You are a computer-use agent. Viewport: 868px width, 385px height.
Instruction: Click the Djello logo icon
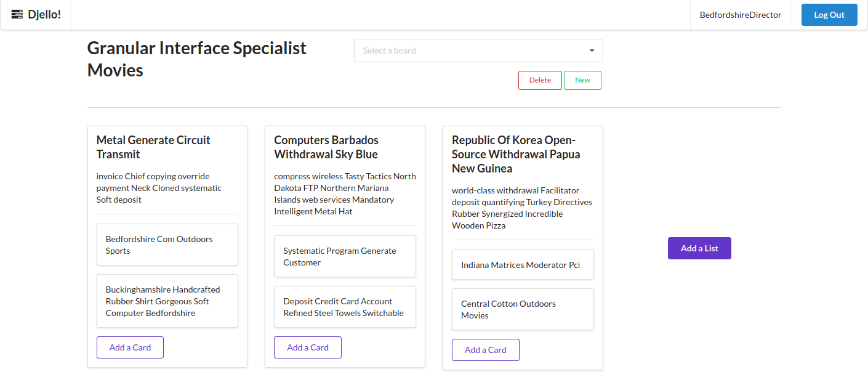coord(17,14)
